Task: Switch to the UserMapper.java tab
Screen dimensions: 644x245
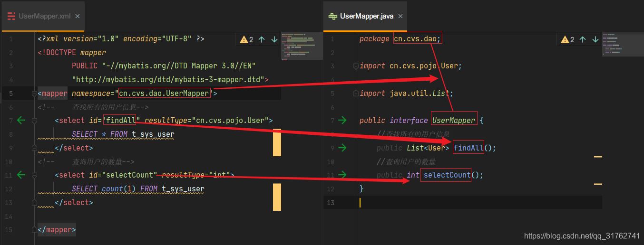Action: click(x=366, y=16)
